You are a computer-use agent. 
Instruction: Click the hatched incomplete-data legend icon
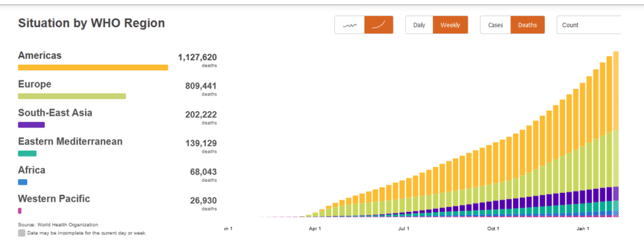coord(22,233)
